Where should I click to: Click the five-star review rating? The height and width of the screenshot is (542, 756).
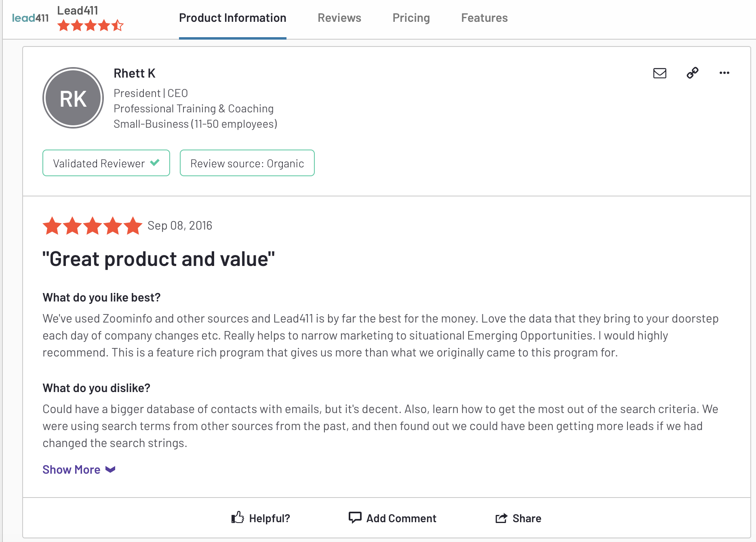click(x=93, y=226)
